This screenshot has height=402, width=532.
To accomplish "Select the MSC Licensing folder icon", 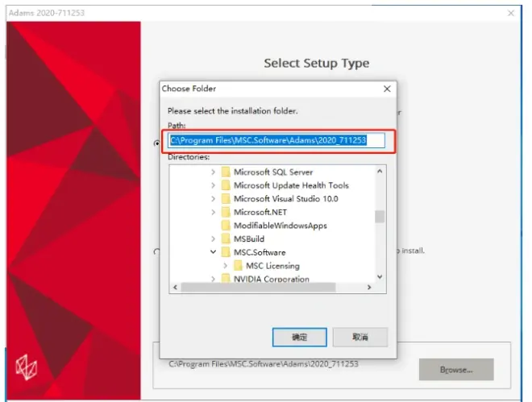I will tap(238, 266).
